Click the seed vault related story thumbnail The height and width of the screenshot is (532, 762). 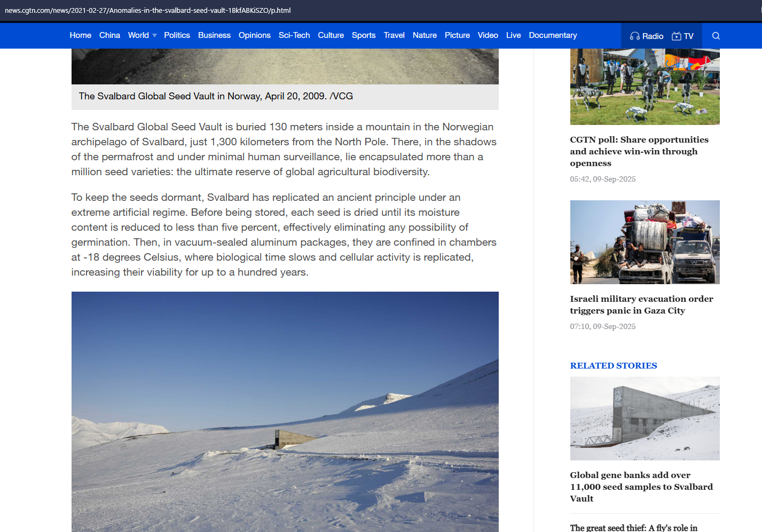pyautogui.click(x=645, y=418)
